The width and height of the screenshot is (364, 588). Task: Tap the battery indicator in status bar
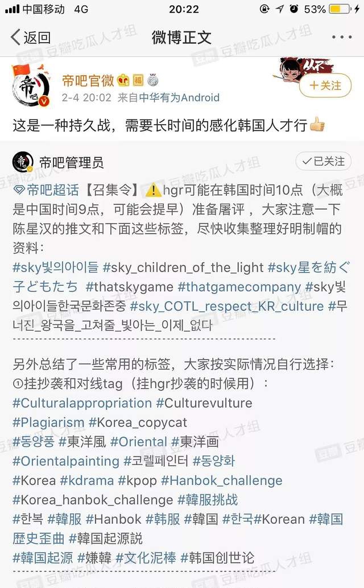click(340, 9)
